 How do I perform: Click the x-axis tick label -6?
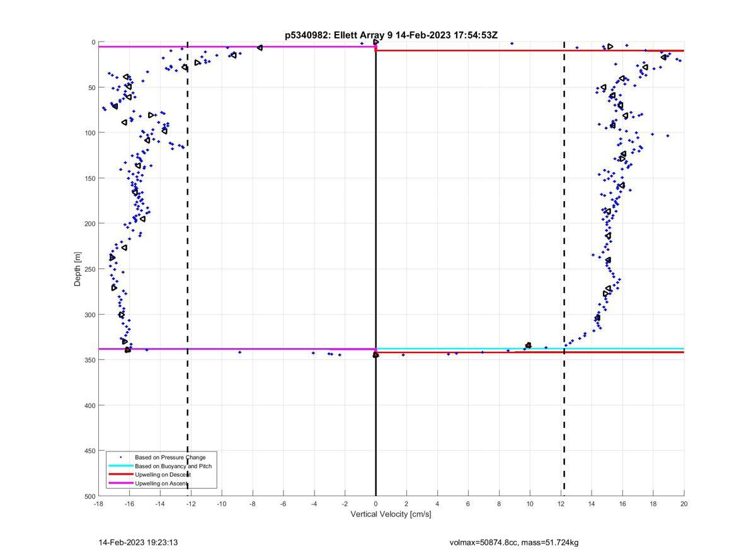click(283, 504)
